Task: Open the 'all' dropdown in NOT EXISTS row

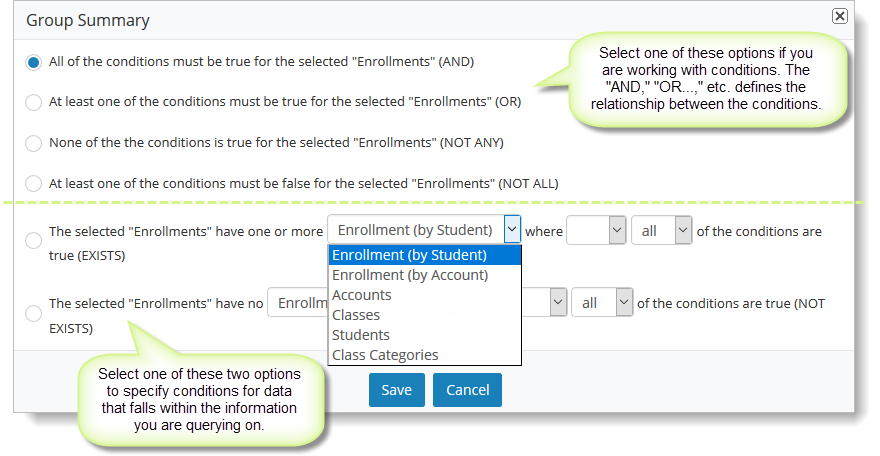Action: 602,303
